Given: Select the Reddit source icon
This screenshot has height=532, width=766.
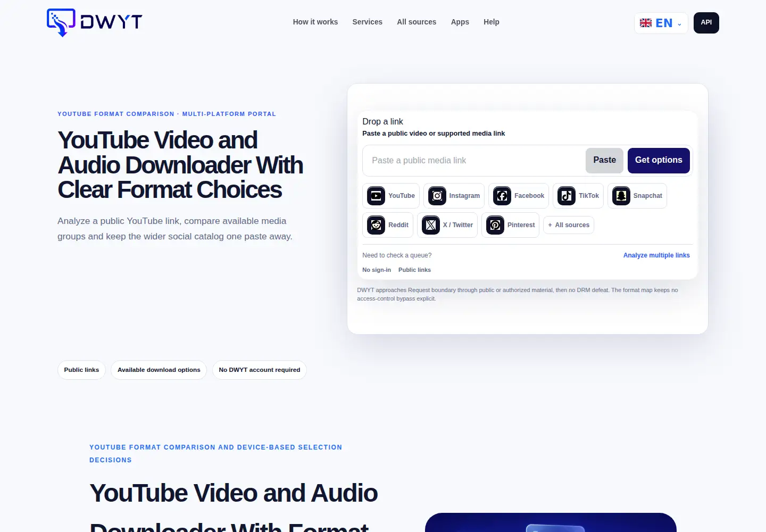Looking at the screenshot, I should pyautogui.click(x=376, y=225).
